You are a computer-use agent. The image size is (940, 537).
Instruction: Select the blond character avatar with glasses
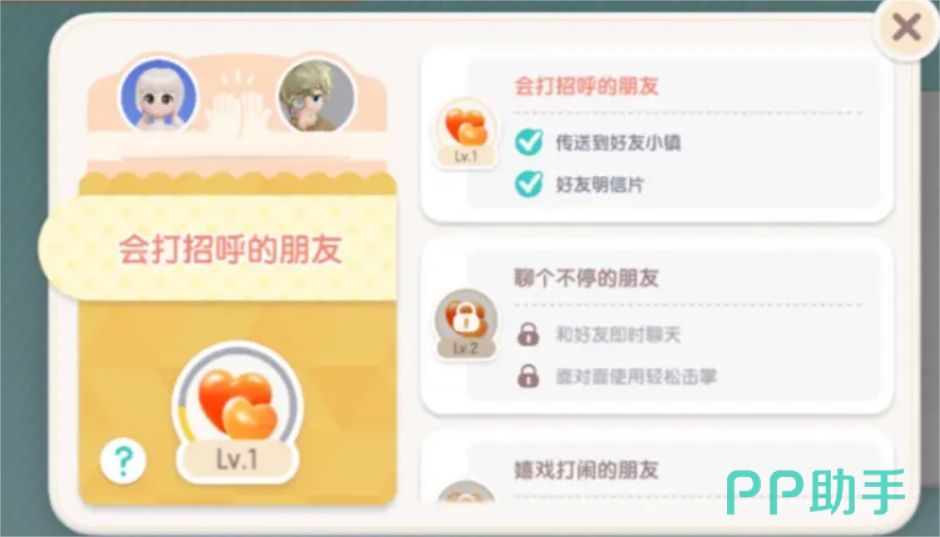point(316,95)
